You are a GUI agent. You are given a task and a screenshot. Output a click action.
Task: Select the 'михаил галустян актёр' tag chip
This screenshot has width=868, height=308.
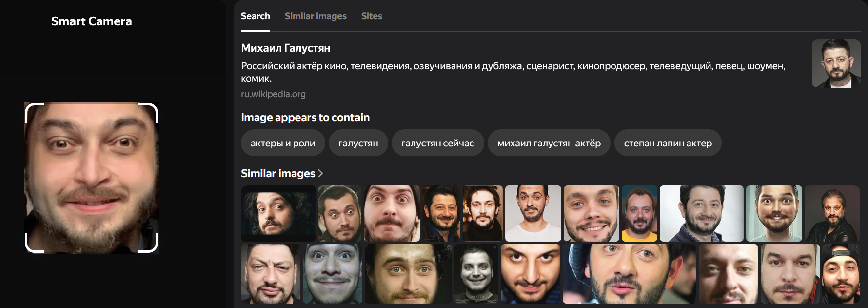[x=549, y=143]
